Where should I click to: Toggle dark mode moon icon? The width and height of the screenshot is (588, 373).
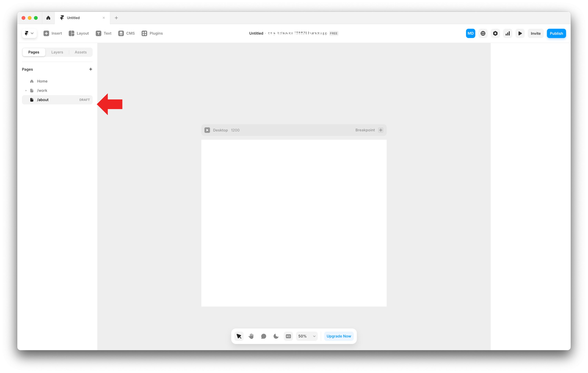click(x=276, y=336)
